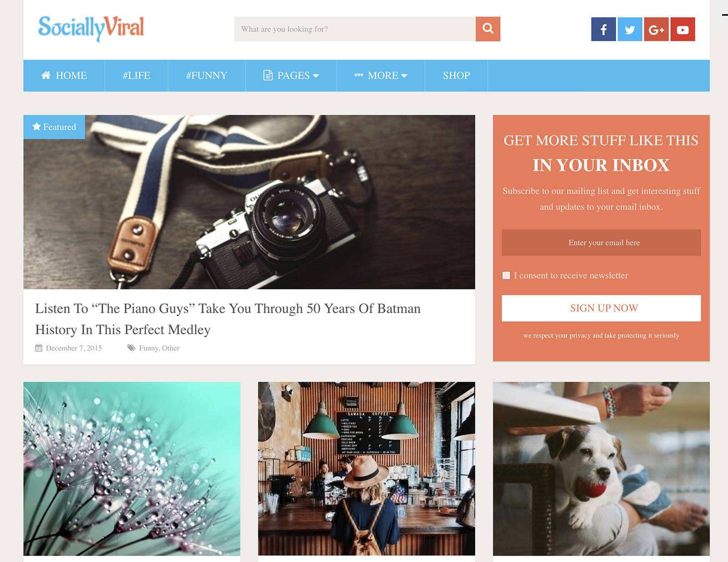
Task: Open the coffee shop post thumbnail
Action: point(366,469)
